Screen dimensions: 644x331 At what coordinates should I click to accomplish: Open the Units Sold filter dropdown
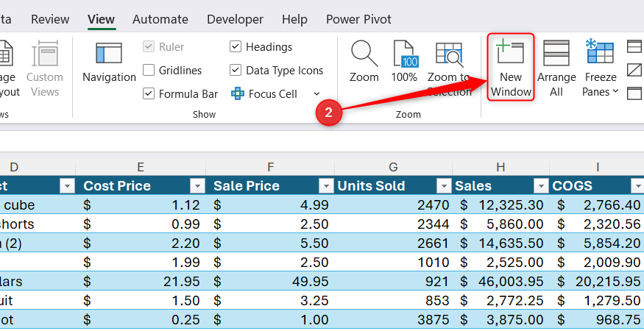pyautogui.click(x=445, y=186)
